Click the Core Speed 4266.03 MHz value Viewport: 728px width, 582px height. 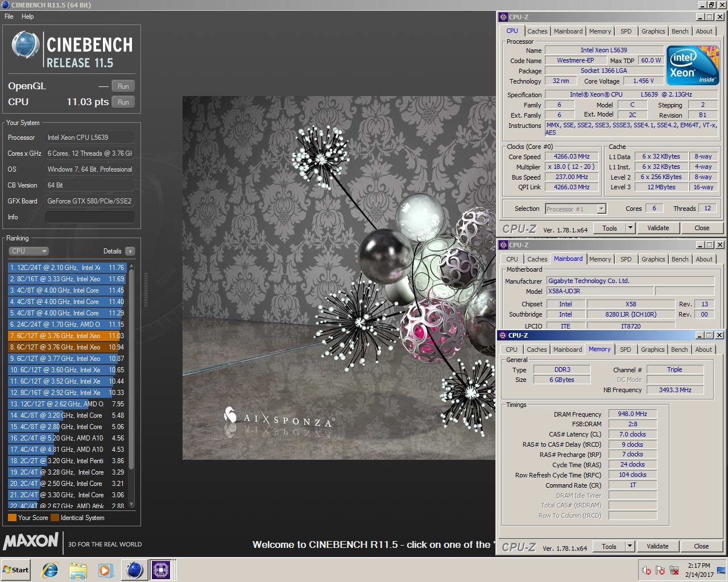click(x=572, y=157)
